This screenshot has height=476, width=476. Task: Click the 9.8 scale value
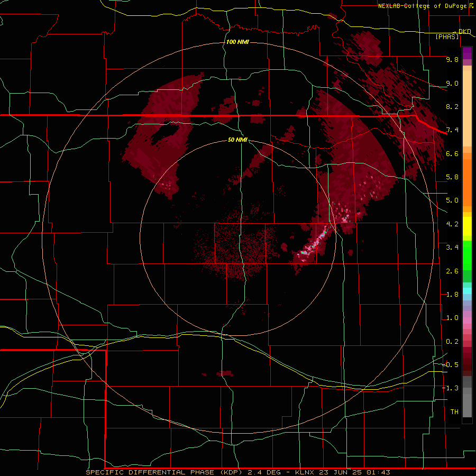pyautogui.click(x=452, y=59)
